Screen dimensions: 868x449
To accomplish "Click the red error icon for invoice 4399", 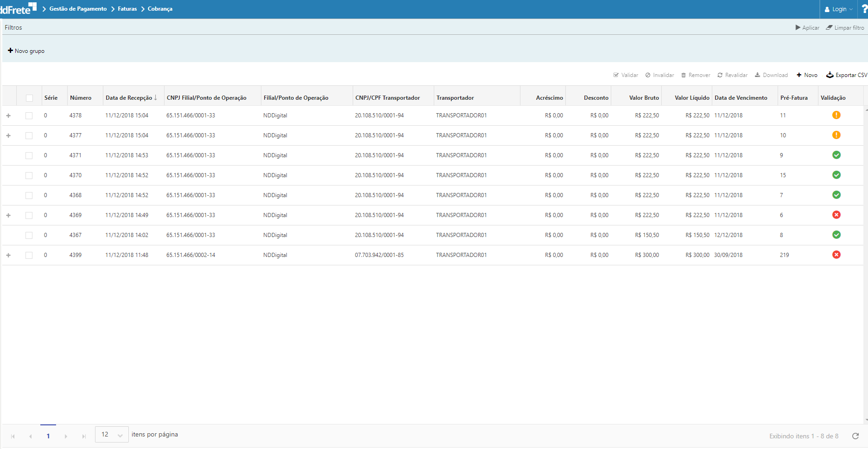I will (x=836, y=255).
